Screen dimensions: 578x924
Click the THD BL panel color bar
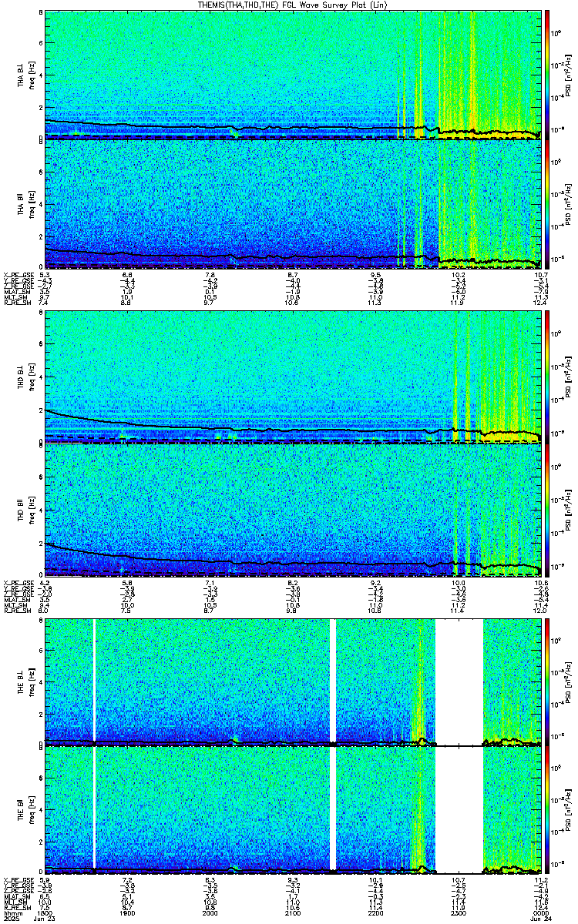point(547,377)
